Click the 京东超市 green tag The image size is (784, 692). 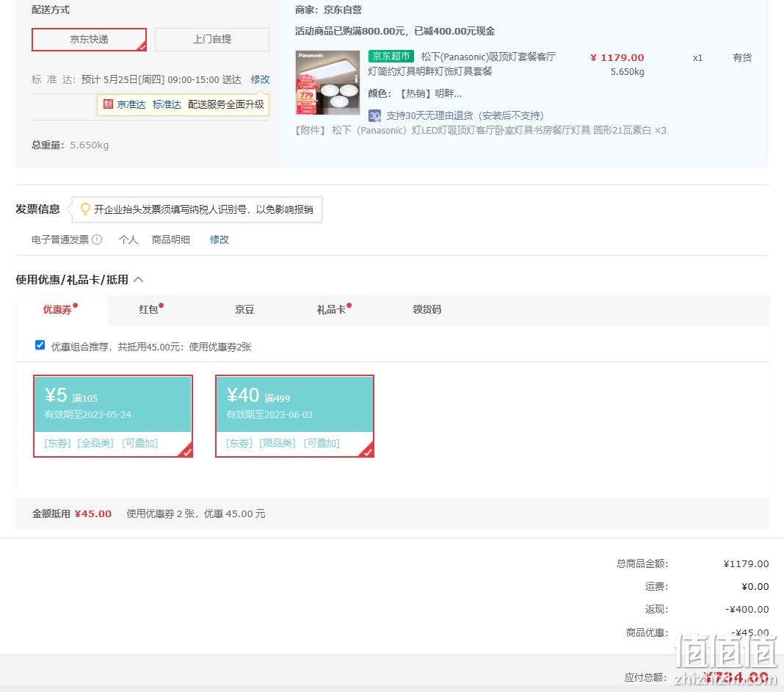click(x=391, y=57)
